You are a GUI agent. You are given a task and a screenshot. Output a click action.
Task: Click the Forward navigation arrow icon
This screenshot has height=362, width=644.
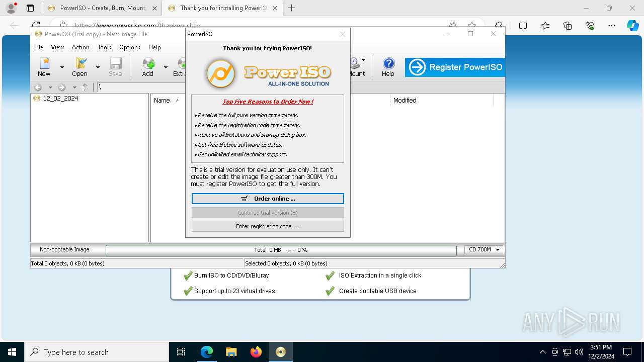coord(62,87)
